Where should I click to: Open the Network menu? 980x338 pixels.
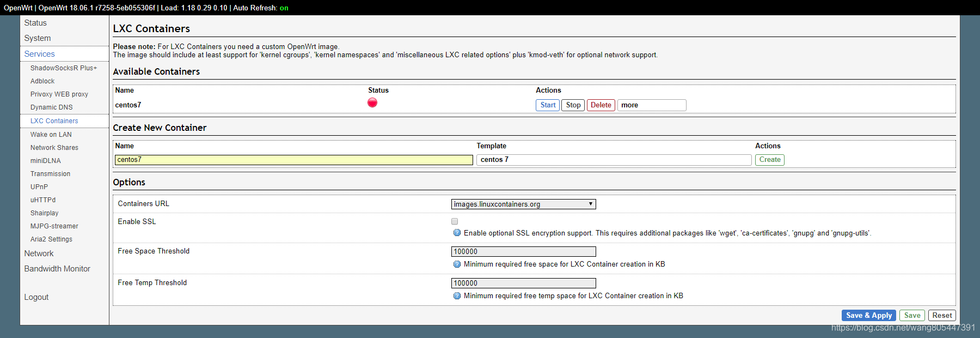click(x=39, y=253)
